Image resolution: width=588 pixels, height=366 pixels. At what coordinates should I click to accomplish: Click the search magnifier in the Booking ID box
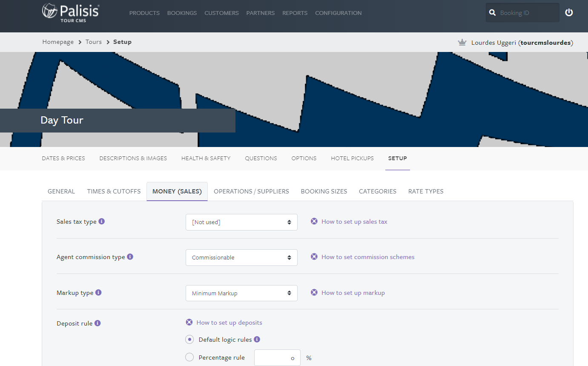(492, 12)
